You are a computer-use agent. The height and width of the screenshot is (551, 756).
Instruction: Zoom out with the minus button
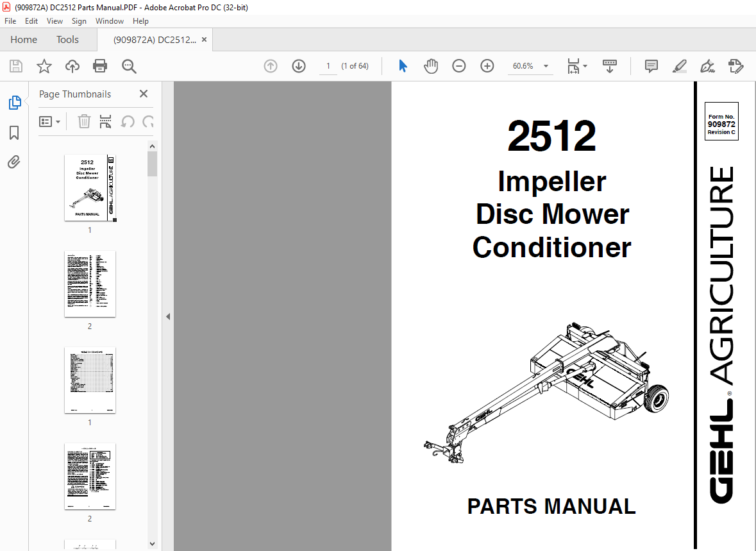point(458,66)
